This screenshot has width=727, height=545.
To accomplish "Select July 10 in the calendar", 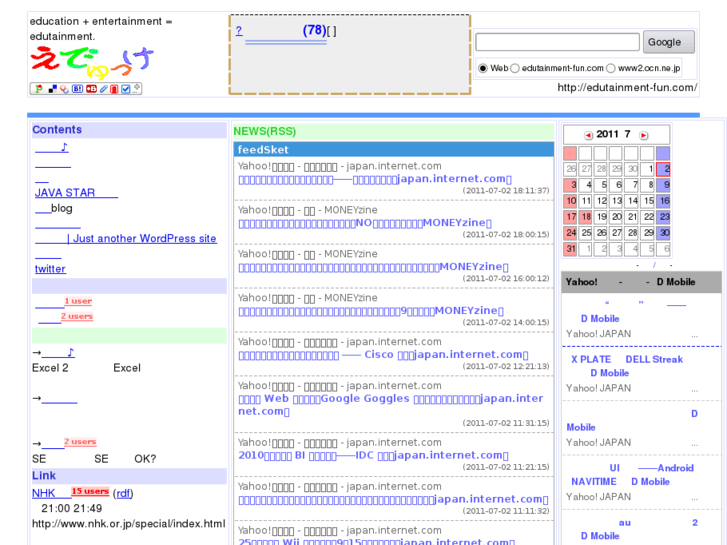I will click(x=570, y=201).
